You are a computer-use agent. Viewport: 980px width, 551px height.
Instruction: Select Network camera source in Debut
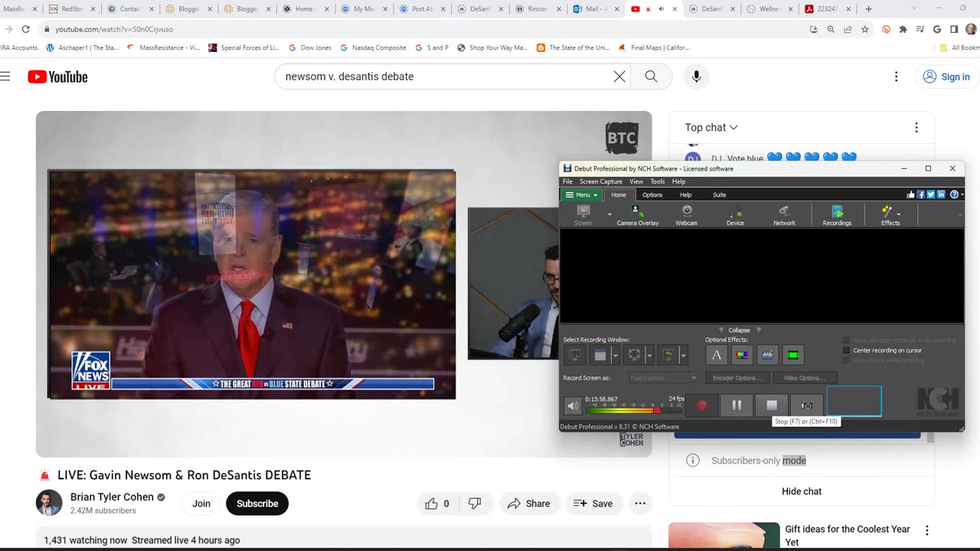tap(784, 215)
